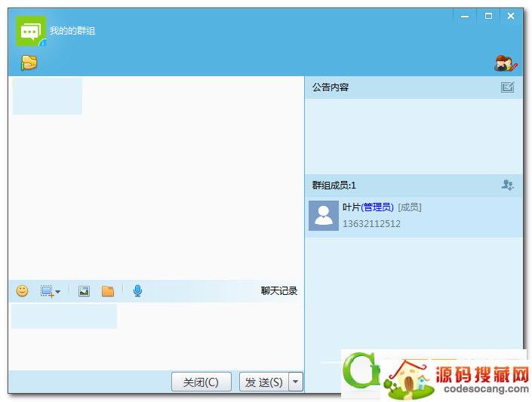
Task: Open the group shared files folder icon
Action: point(29,63)
